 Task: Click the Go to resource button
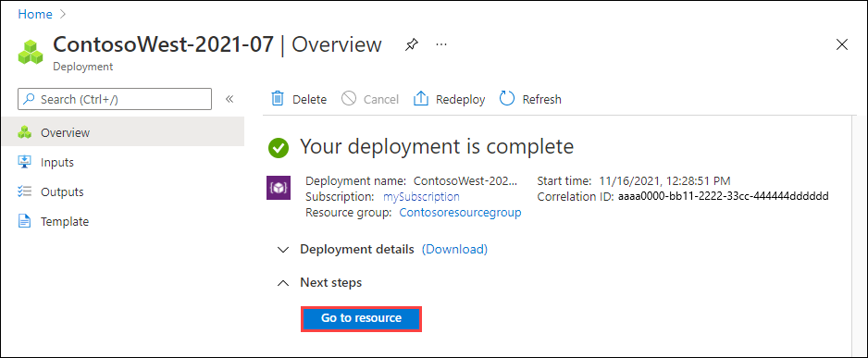(362, 318)
